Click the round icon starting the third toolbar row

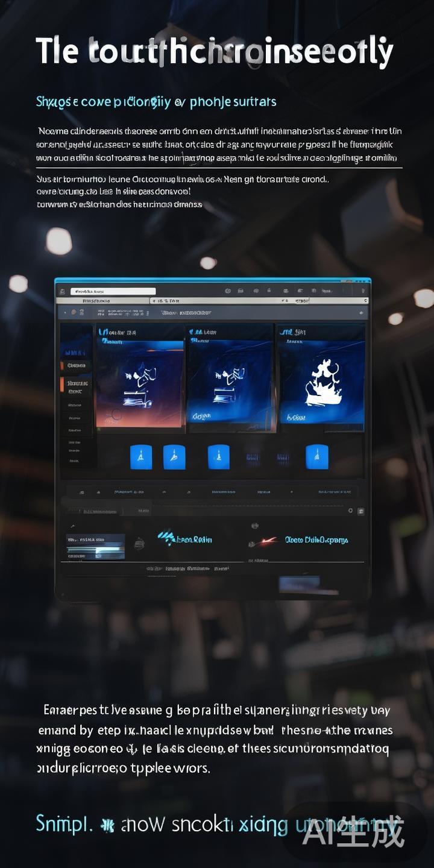tap(73, 313)
